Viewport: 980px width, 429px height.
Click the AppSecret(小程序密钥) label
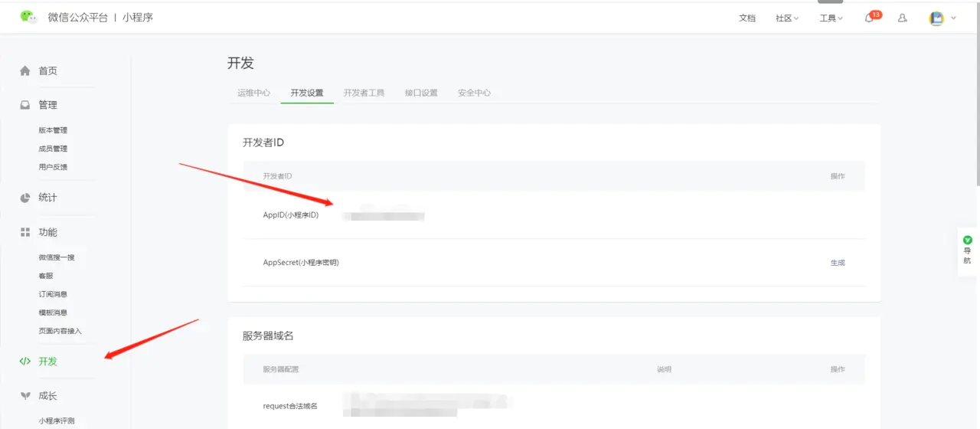click(x=301, y=263)
